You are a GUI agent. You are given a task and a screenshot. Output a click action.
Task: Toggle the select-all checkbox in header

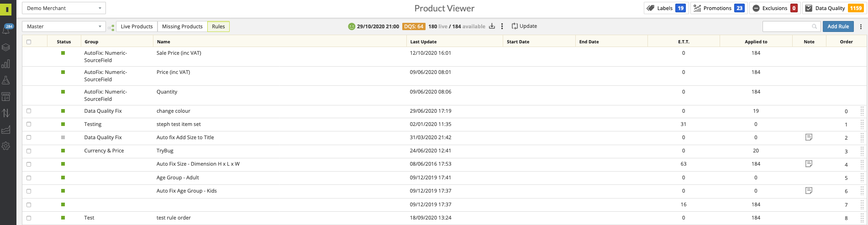pyautogui.click(x=29, y=42)
